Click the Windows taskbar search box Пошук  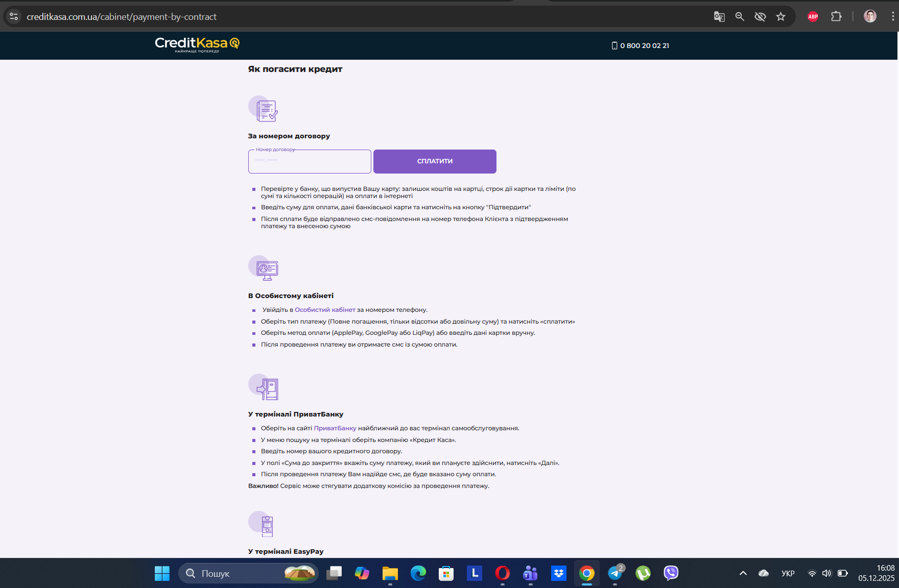click(x=248, y=573)
